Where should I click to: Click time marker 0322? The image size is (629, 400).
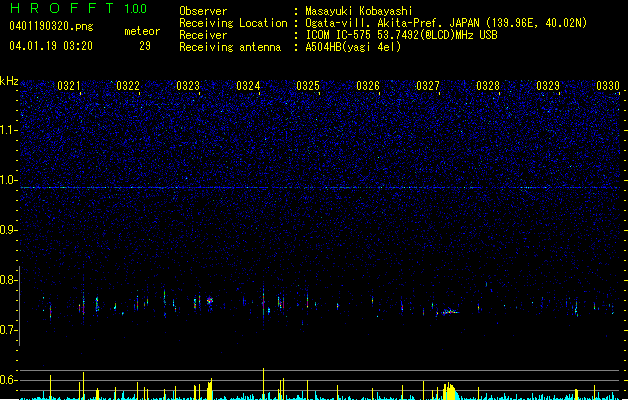point(128,86)
